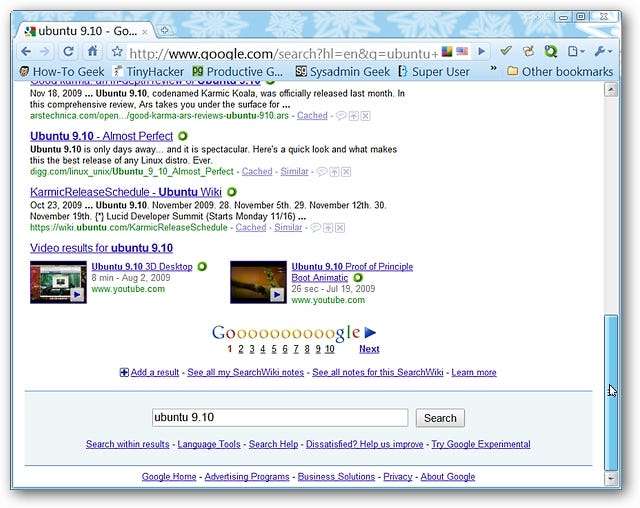Viewport: 640px width, 508px height.
Task: Open the Super User bookmark
Action: (x=434, y=72)
